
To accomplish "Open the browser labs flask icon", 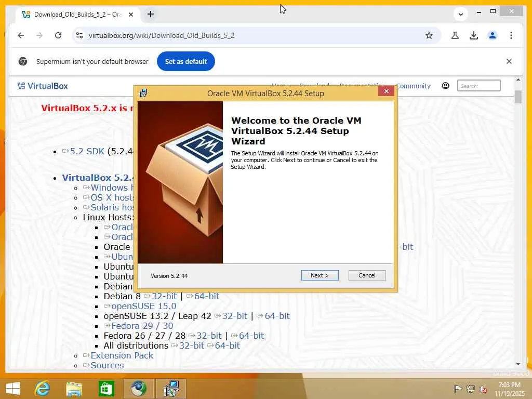I will [455, 35].
